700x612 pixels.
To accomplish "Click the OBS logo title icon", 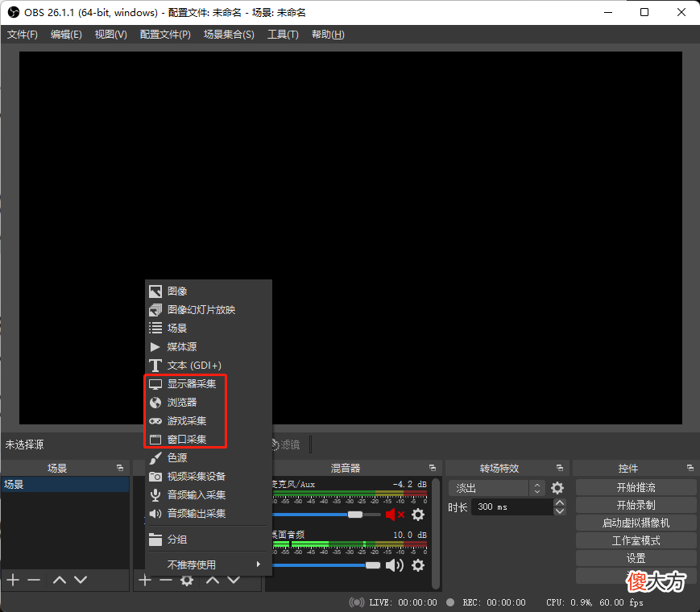I will point(14,12).
